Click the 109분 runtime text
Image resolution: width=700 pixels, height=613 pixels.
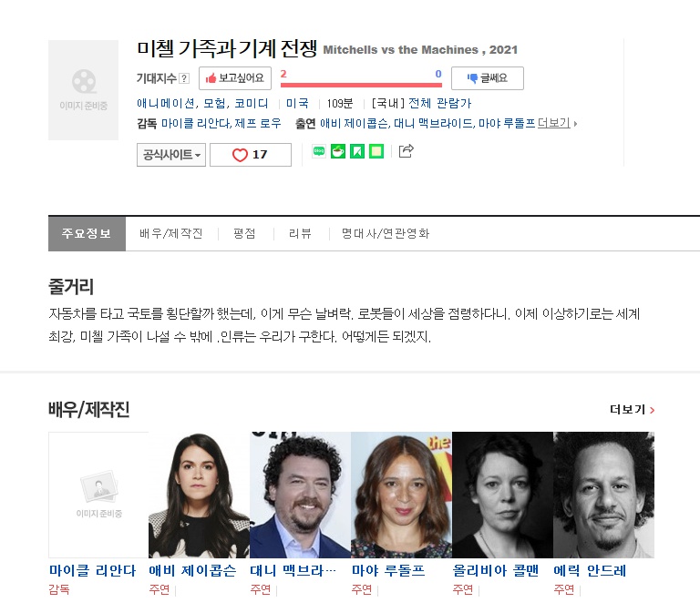[x=340, y=104]
